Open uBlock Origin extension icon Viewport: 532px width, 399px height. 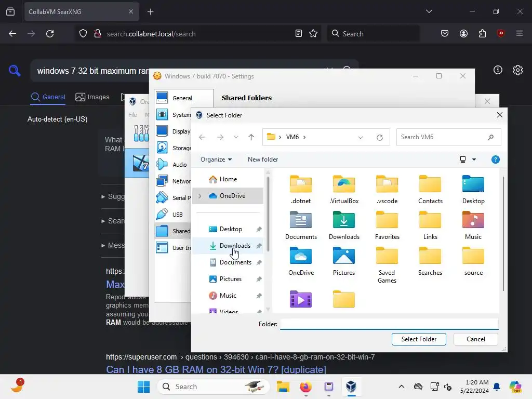(x=500, y=33)
